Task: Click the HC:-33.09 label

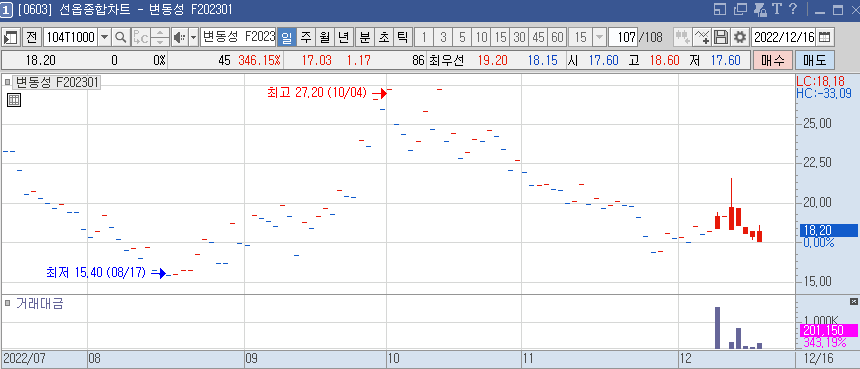Action: (x=823, y=93)
